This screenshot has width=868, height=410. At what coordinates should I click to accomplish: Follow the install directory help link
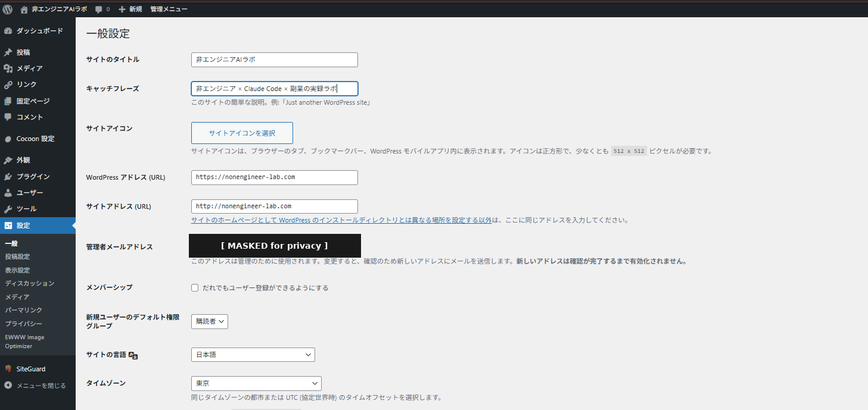point(341,220)
